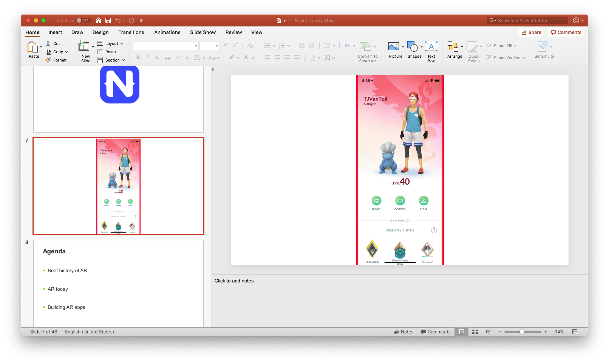Click the 94% zoom level
The height and width of the screenshot is (364, 609).
point(559,332)
